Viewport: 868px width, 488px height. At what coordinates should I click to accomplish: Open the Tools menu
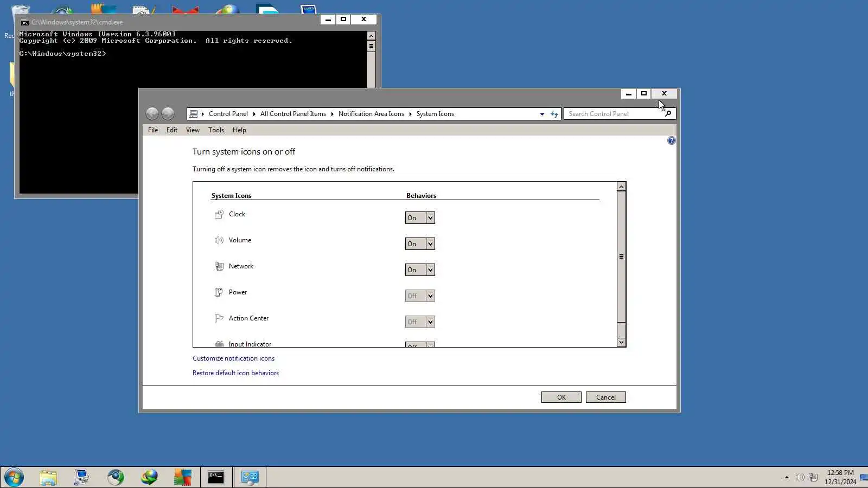coord(216,130)
